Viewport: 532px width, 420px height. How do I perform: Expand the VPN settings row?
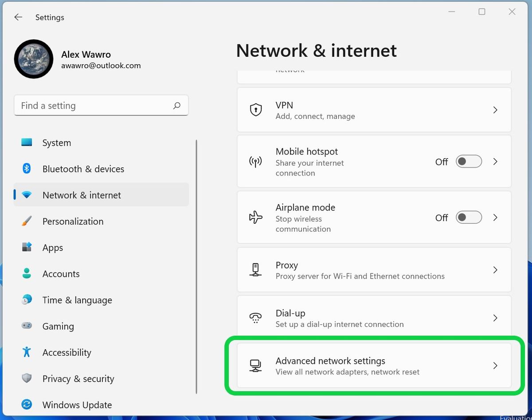tap(495, 110)
